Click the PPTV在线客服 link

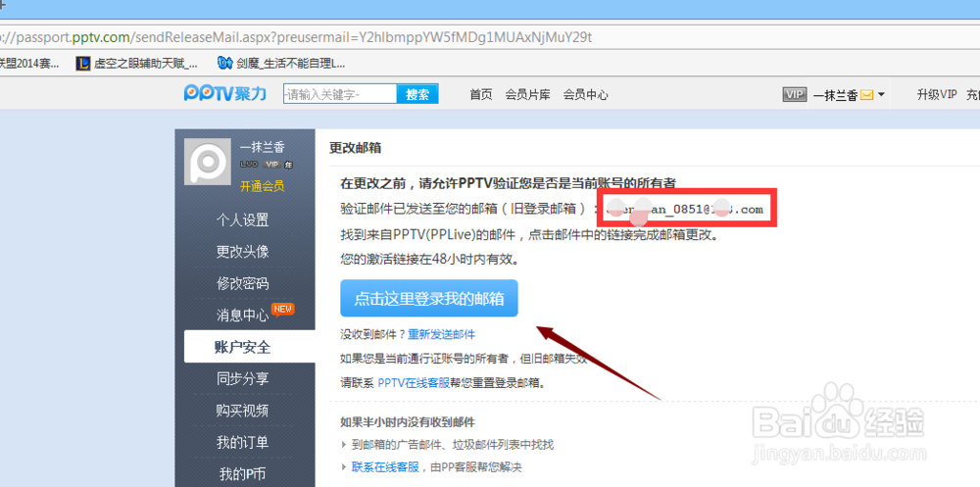click(414, 382)
